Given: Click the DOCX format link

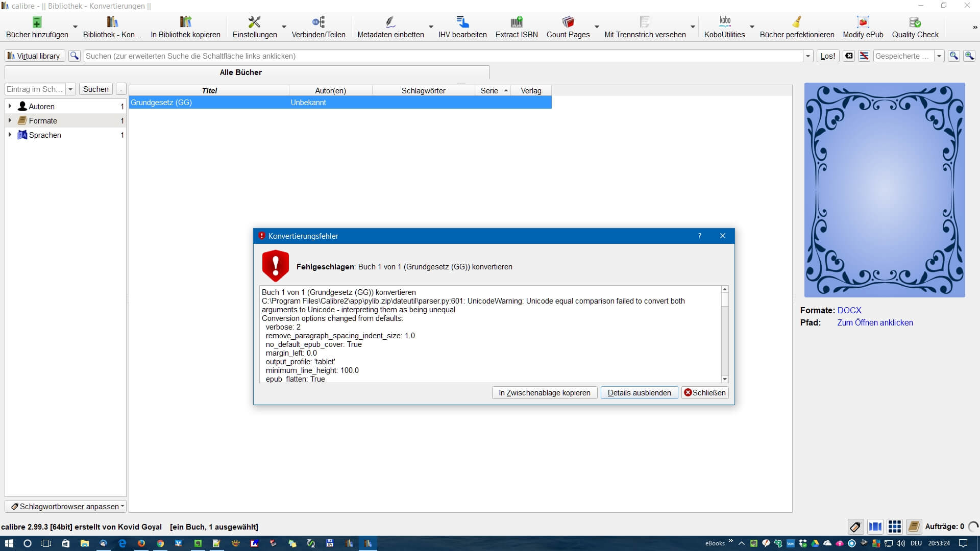Looking at the screenshot, I should 849,310.
